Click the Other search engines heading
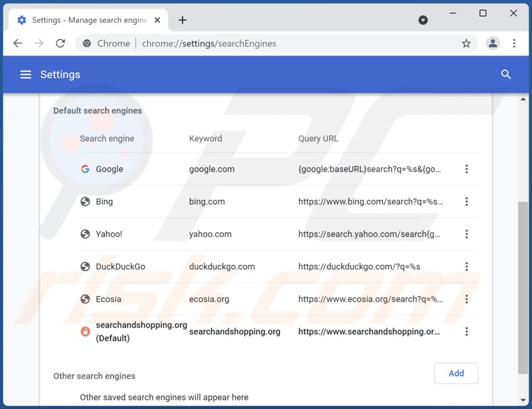This screenshot has height=409, width=532. (94, 376)
